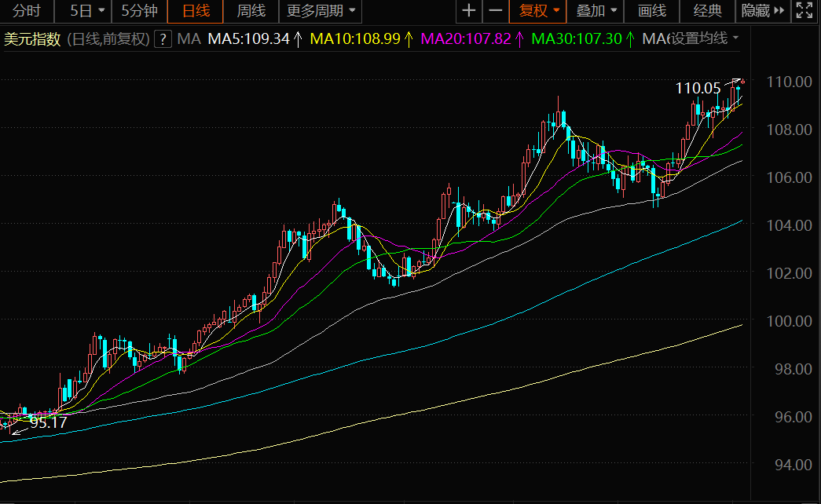Open the 设置均线 settings dropdown
821x504 pixels.
click(705, 38)
